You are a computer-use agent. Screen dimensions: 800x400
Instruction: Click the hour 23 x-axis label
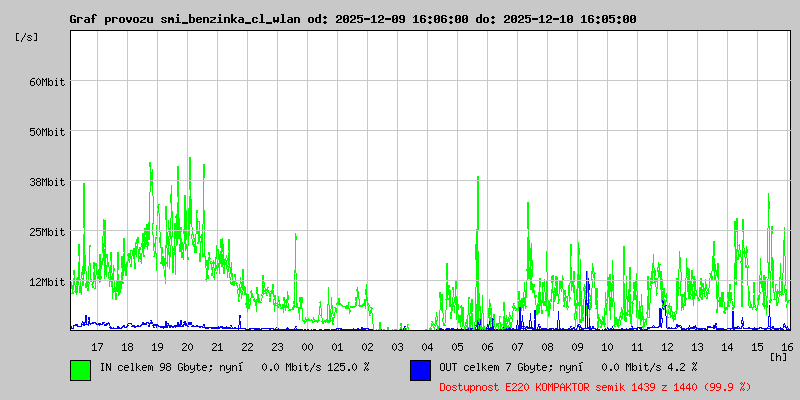[x=277, y=347]
